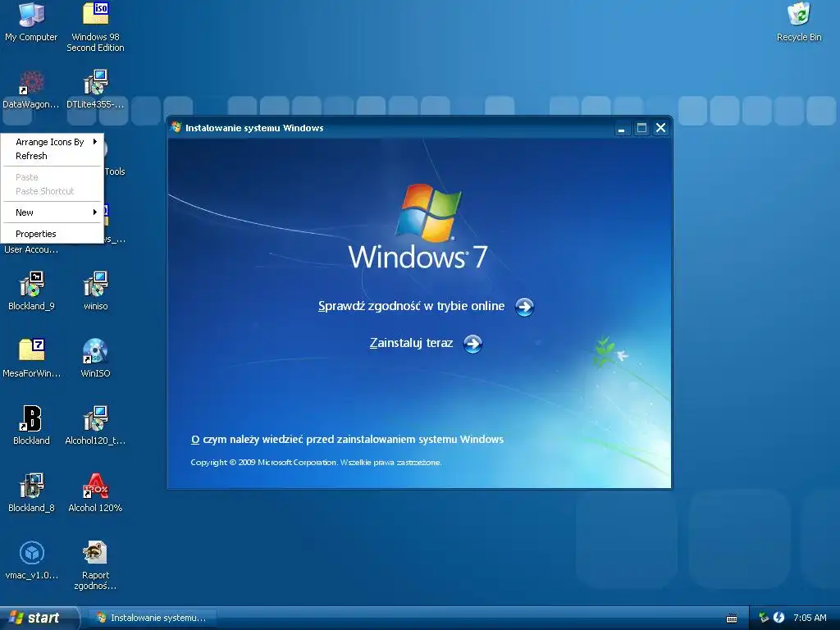The width and height of the screenshot is (840, 630).
Task: Click the Safely Remove Hardware tray icon
Action: click(764, 618)
